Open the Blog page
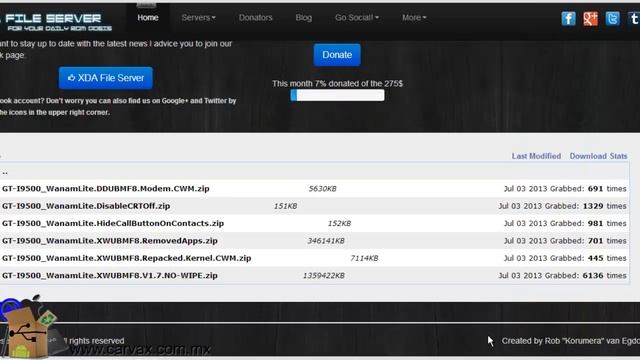 coord(304,18)
